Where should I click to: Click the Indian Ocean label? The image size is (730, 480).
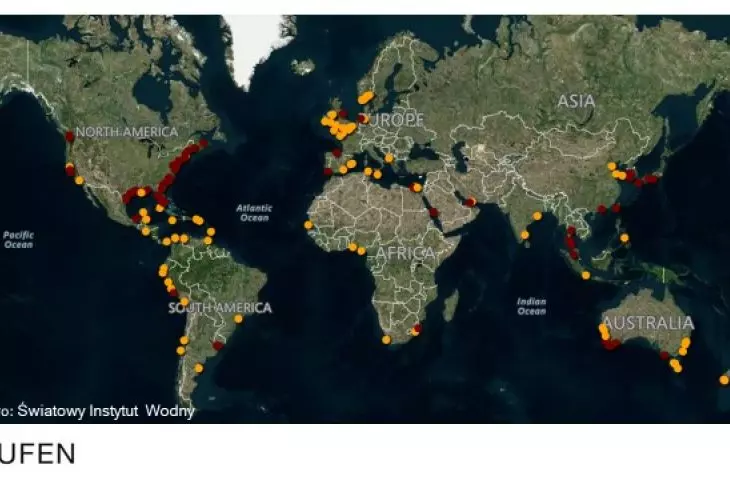(531, 306)
